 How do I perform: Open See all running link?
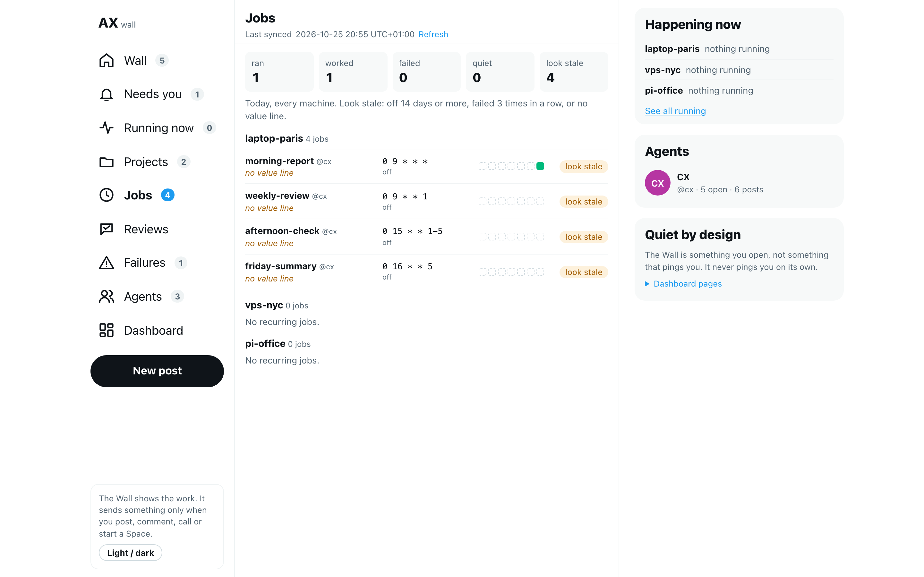(675, 111)
